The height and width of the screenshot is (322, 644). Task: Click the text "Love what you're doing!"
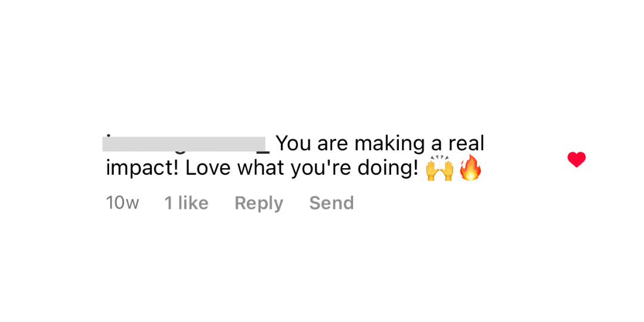point(302,169)
